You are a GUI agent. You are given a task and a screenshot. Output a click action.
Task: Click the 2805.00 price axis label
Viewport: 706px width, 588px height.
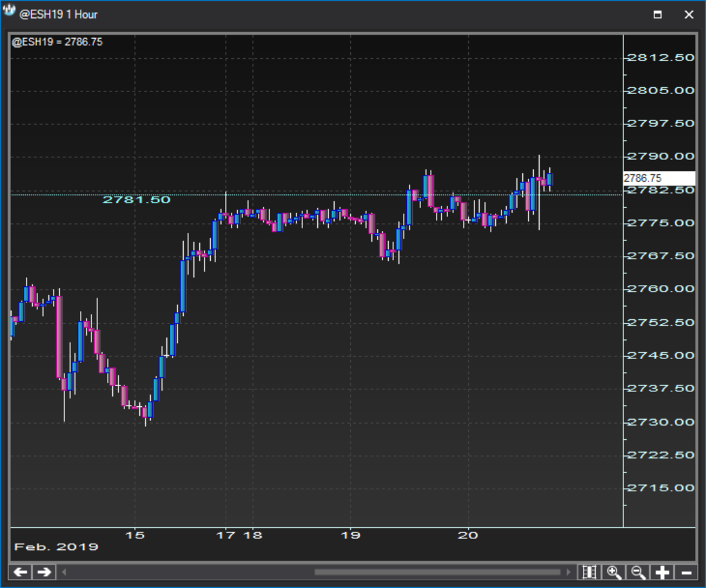click(660, 90)
